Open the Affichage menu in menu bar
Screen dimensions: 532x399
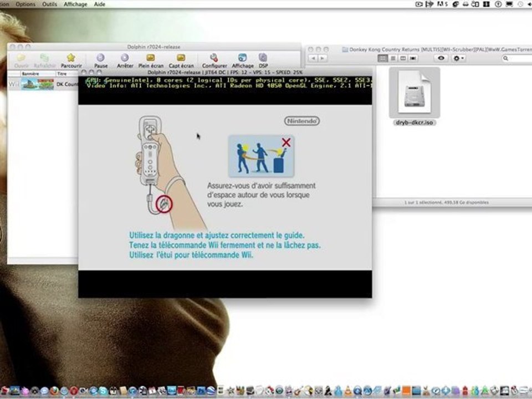pos(75,4)
